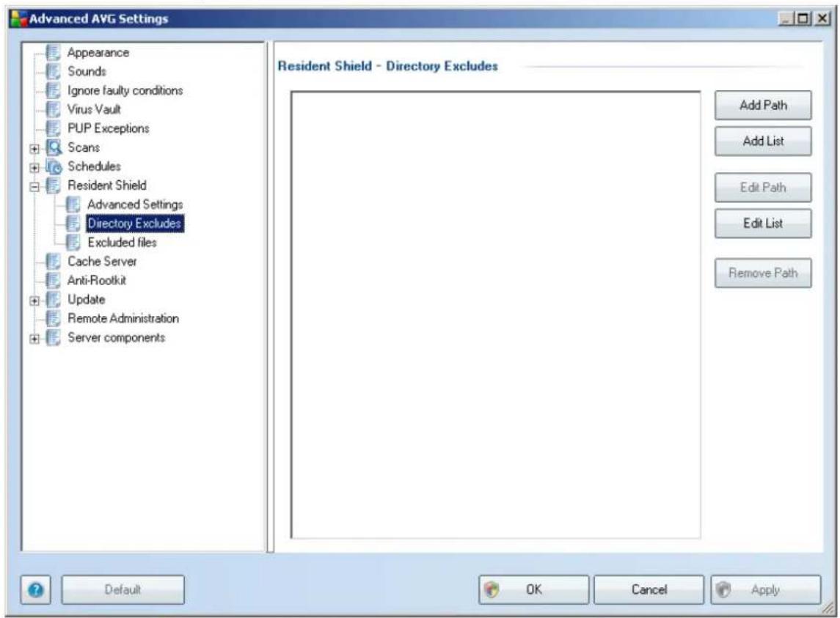Confirm settings with OK button
Screen dimensions: 840x618
(533, 590)
